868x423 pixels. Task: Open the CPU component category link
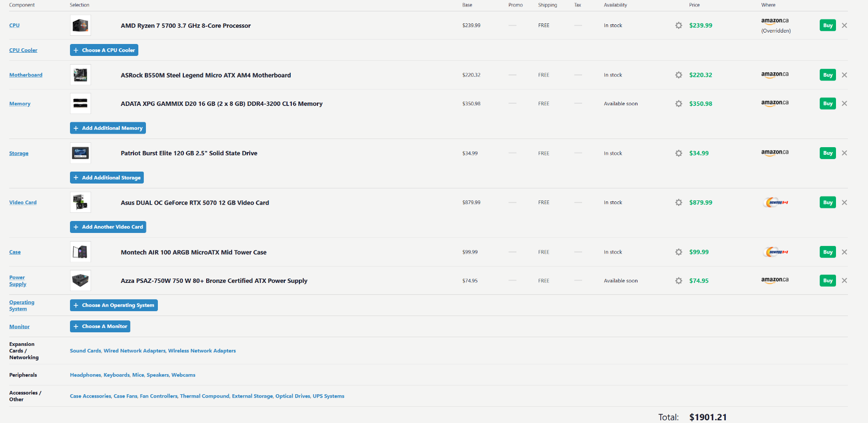[15, 26]
